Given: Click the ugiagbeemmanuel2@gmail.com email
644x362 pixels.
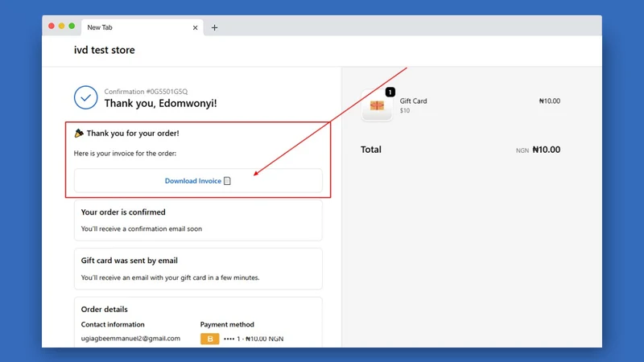Looking at the screenshot, I should pyautogui.click(x=130, y=339).
